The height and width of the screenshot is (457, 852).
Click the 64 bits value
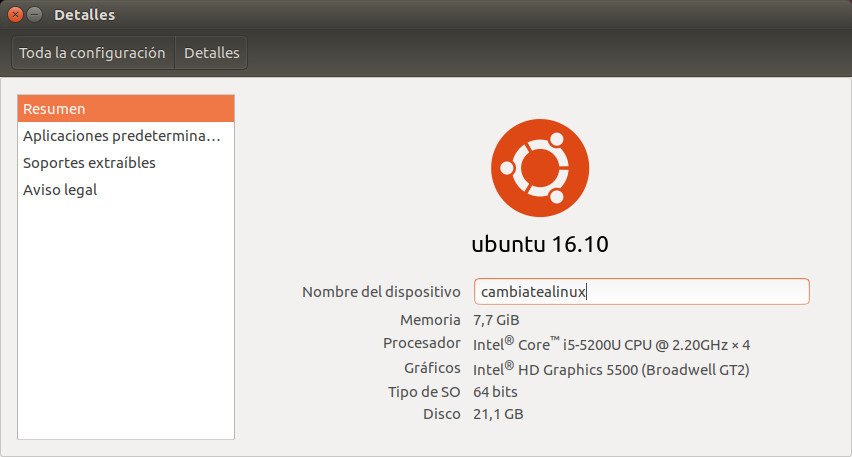[x=496, y=392]
